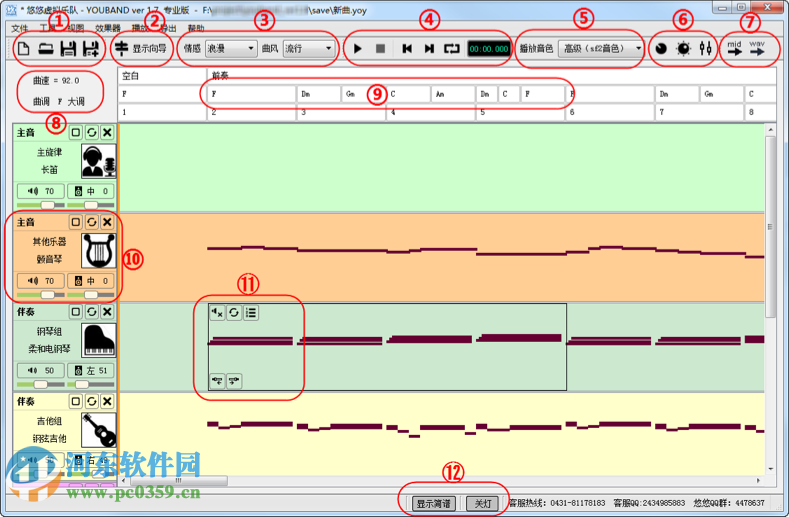Click the Dm chord cell in bar 3
This screenshot has height=517, width=789.
(319, 94)
